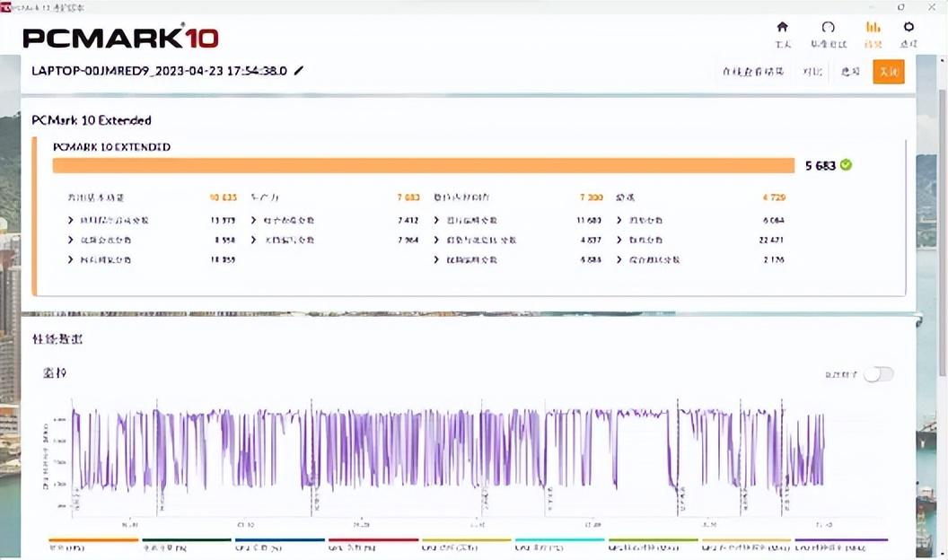948x560 pixels.
Task: Toggle the red legend entry
Action: [x=373, y=544]
